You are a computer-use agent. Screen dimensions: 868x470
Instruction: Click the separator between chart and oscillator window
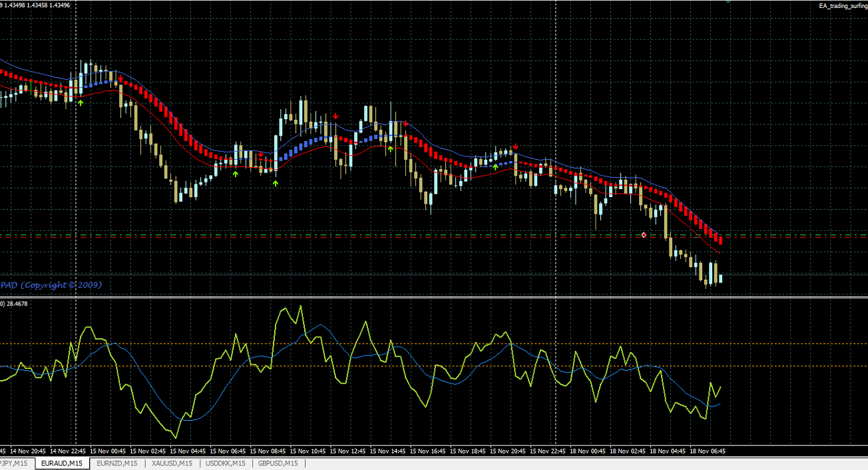click(x=433, y=297)
